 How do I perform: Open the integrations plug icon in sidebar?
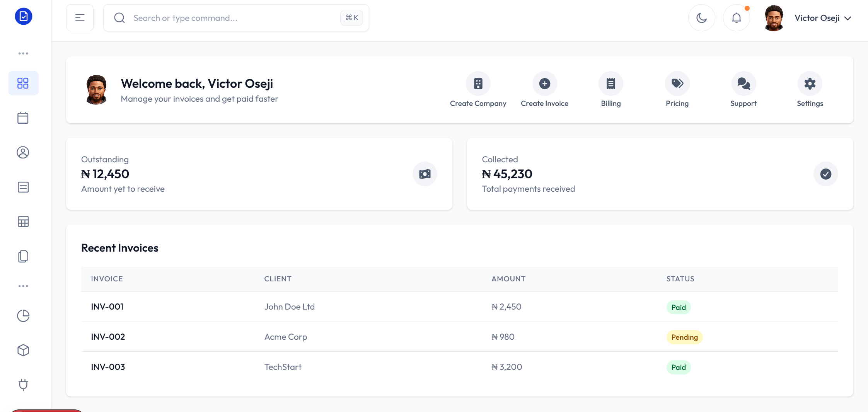(x=23, y=385)
